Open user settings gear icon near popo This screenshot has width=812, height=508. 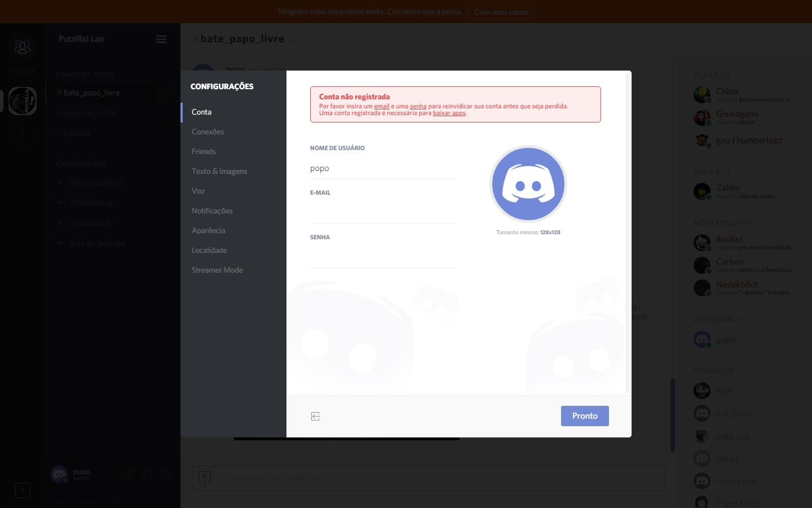(x=165, y=475)
